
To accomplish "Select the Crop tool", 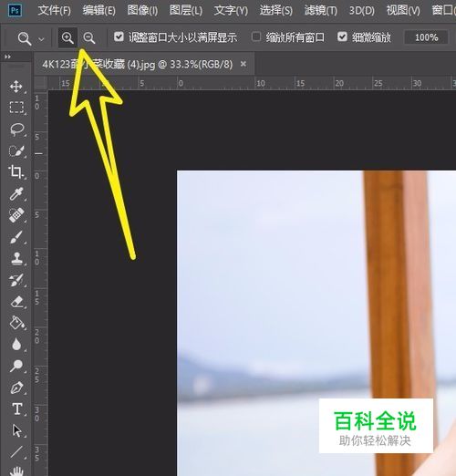I will 16,171.
